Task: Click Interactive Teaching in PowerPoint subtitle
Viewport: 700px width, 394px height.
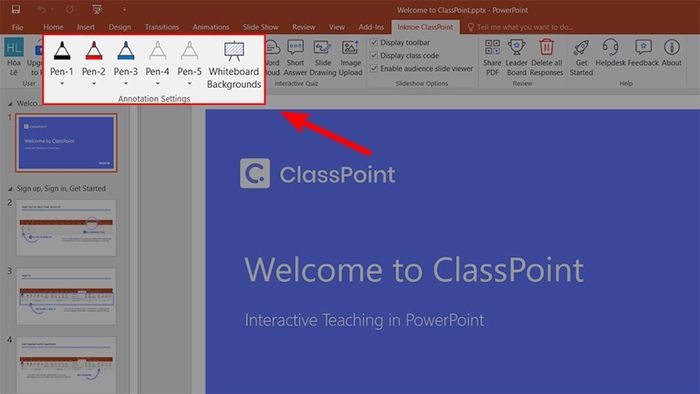Action: 364,320
